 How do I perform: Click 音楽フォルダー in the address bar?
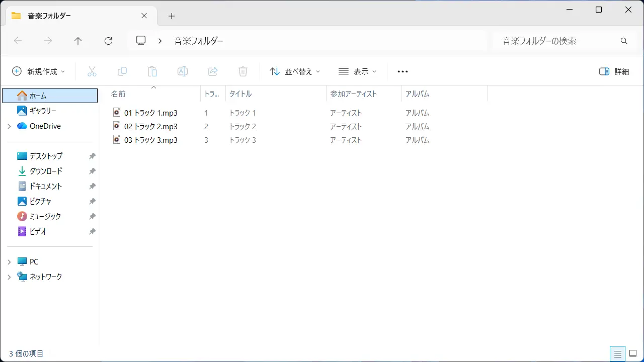(x=199, y=41)
